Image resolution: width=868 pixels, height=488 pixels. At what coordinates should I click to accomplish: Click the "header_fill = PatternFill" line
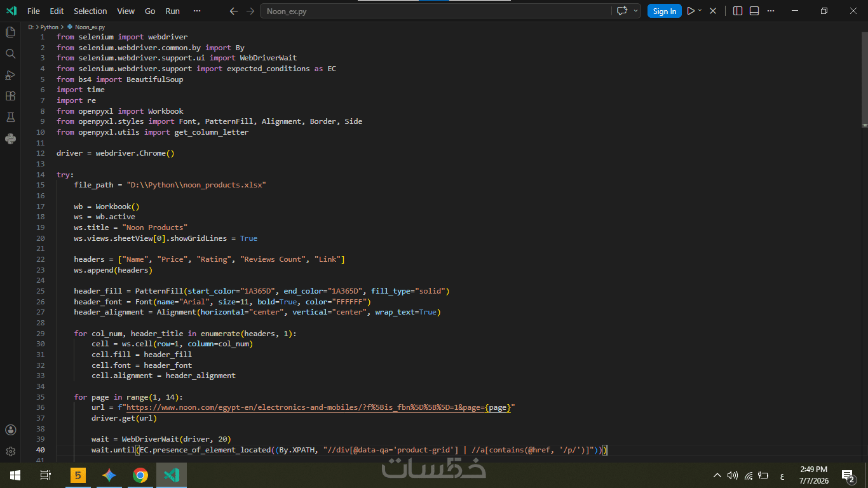click(x=262, y=291)
